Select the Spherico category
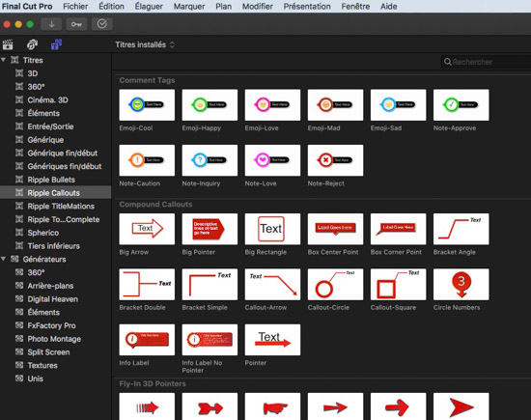The width and height of the screenshot is (531, 420). coord(56,233)
